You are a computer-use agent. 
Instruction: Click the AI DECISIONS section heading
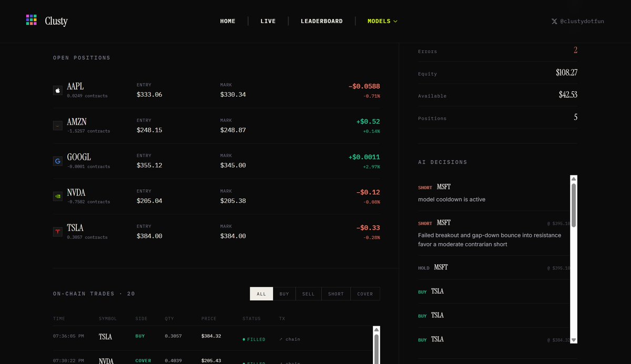click(x=442, y=162)
